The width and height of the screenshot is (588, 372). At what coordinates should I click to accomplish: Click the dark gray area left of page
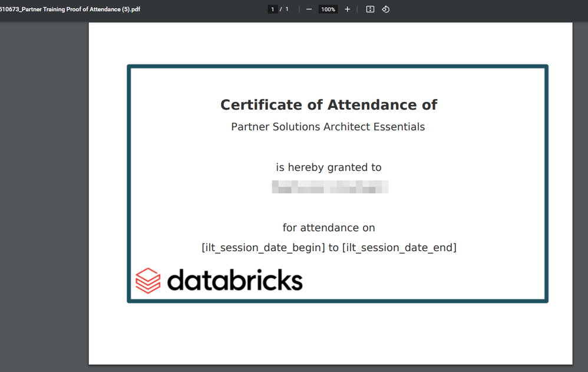coord(44,195)
